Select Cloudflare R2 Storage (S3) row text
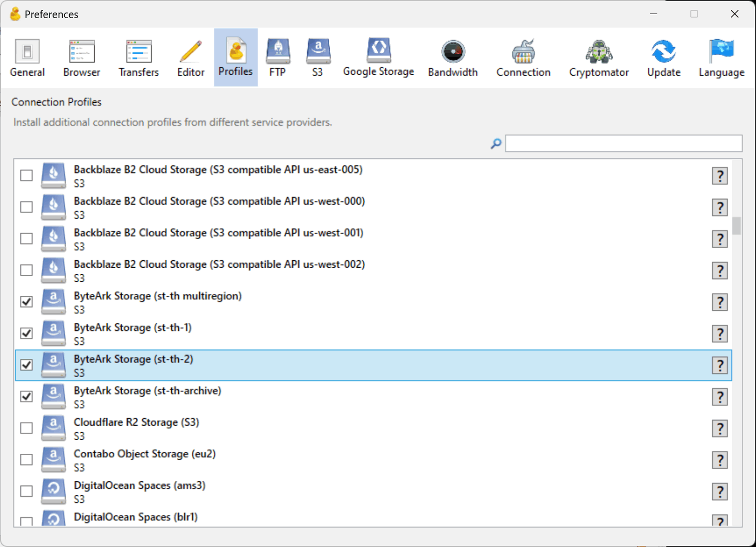This screenshot has width=756, height=547. click(x=136, y=422)
